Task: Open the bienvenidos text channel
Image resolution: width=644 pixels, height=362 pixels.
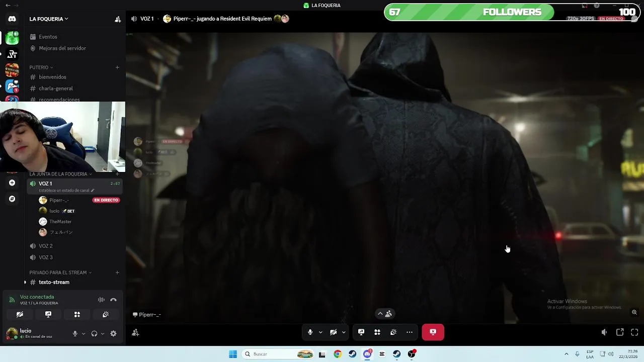Action: coord(75,77)
